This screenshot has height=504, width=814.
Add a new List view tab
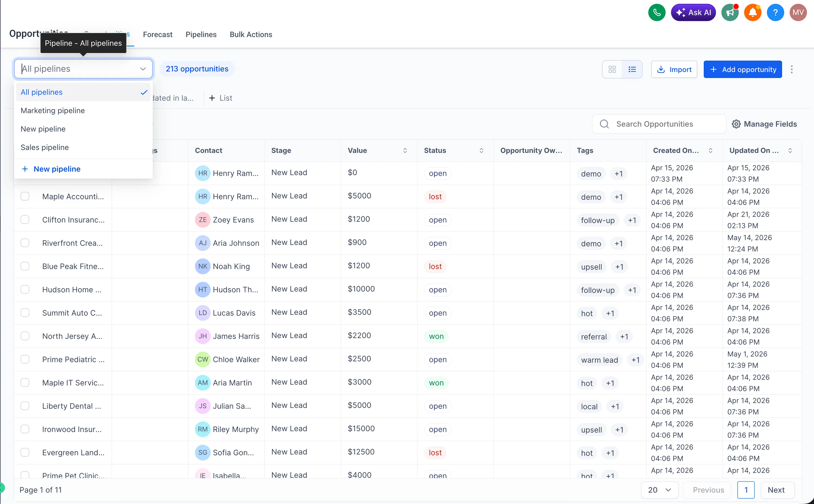(x=220, y=98)
